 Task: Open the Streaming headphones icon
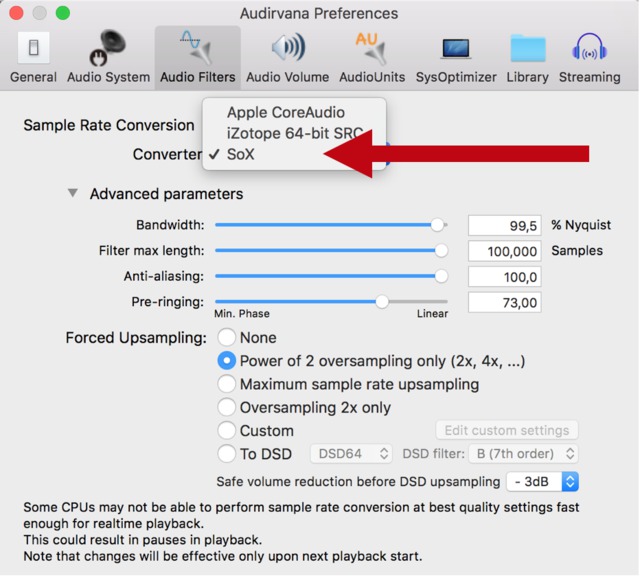(x=589, y=47)
